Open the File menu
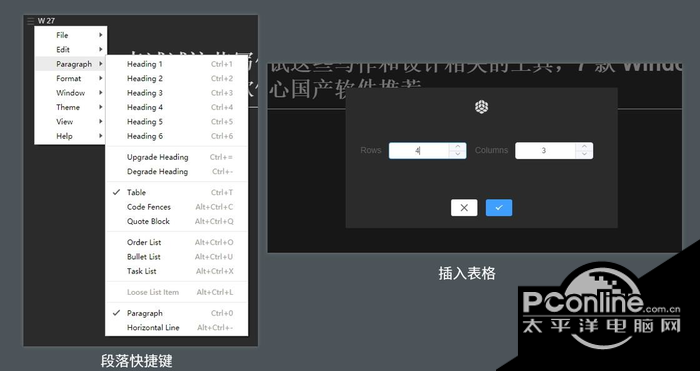This screenshot has width=700, height=371. click(71, 35)
